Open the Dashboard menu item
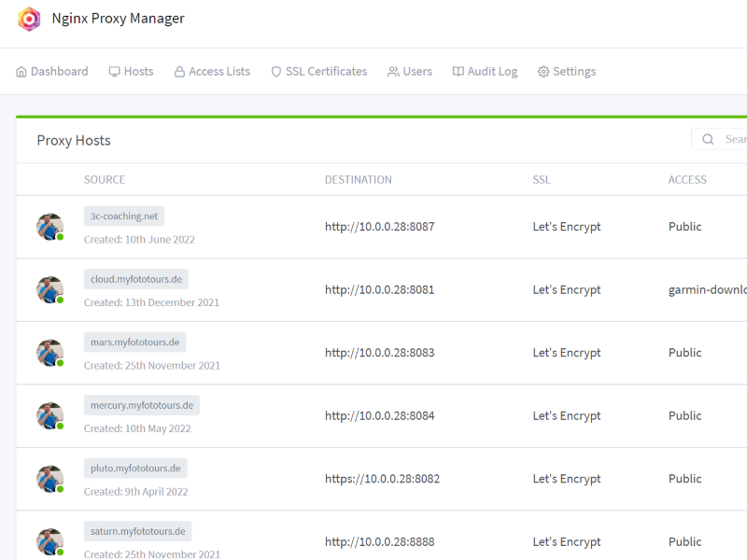The height and width of the screenshot is (560, 747). coord(52,72)
